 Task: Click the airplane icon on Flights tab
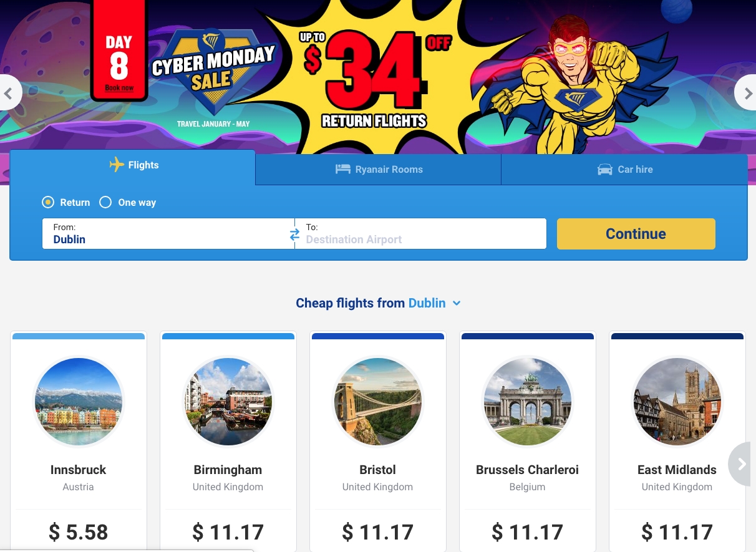click(117, 165)
